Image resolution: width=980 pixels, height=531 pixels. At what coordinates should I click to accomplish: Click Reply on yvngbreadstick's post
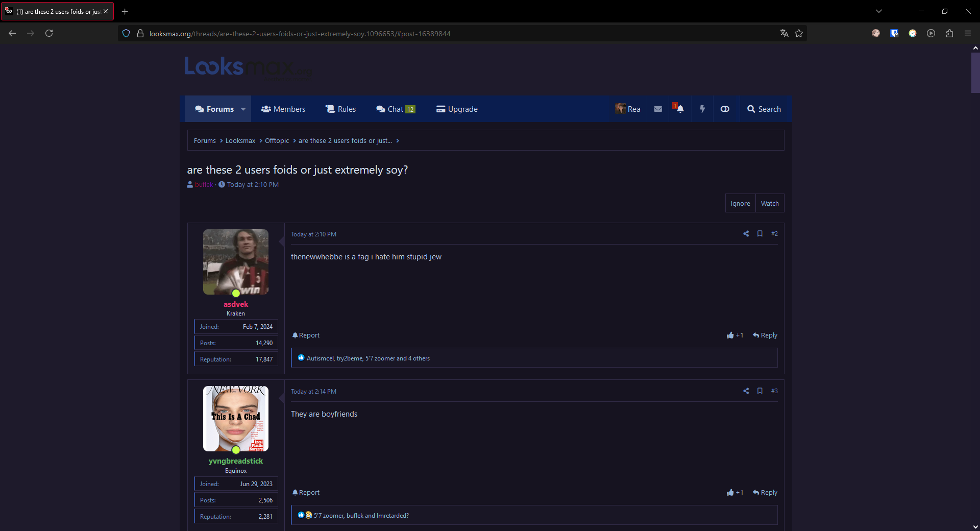point(765,493)
